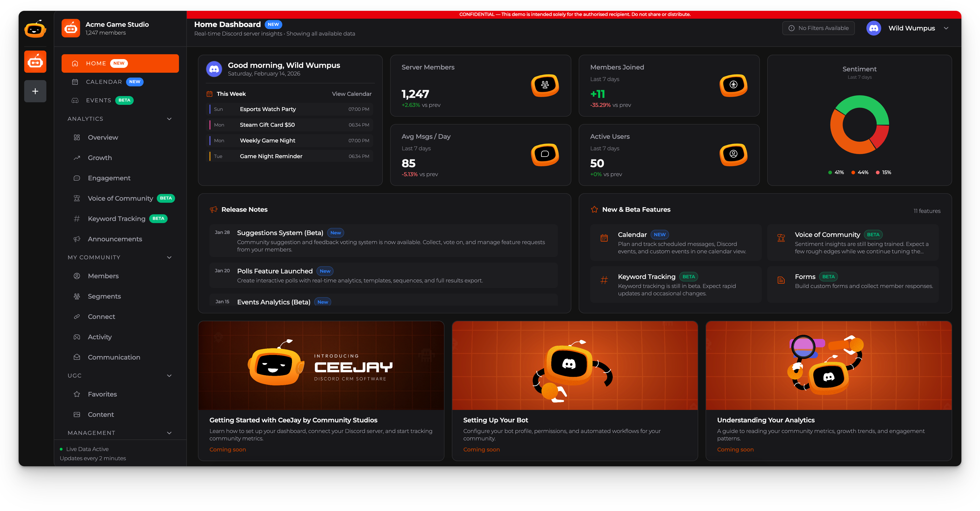This screenshot has height=511, width=980.
Task: Click the View Calendar link
Action: click(351, 93)
